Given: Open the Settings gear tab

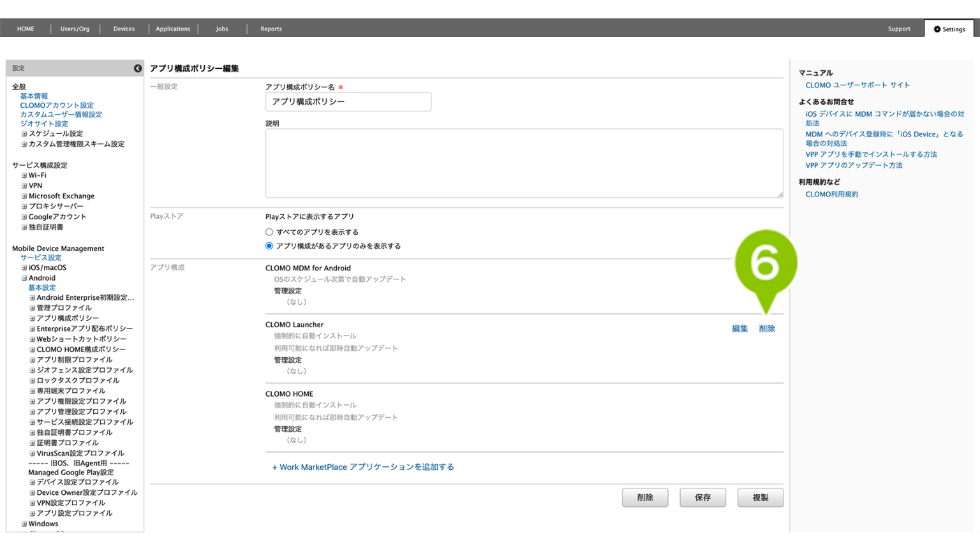Looking at the screenshot, I should click(949, 29).
